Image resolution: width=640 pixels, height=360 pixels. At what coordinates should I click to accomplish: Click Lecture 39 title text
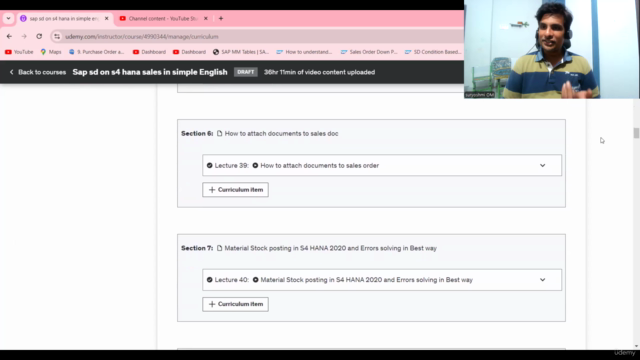click(x=320, y=165)
